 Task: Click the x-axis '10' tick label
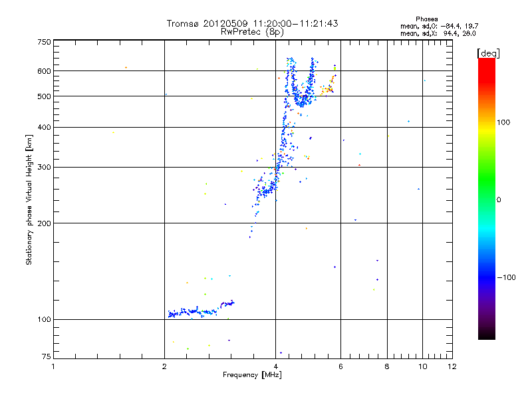point(423,366)
